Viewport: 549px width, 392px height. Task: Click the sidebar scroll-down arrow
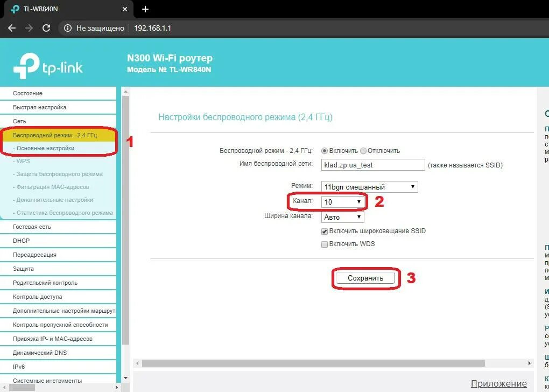click(126, 379)
